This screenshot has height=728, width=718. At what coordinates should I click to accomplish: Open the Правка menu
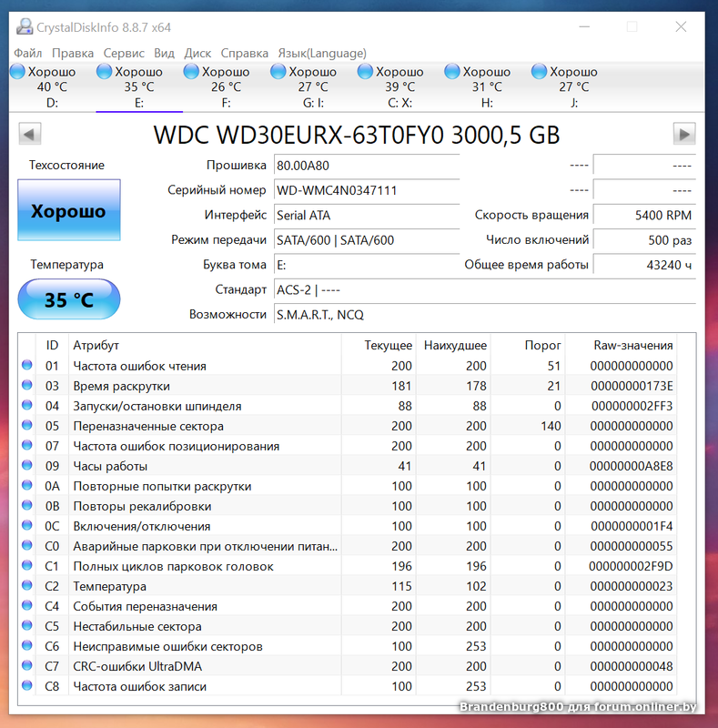click(73, 54)
